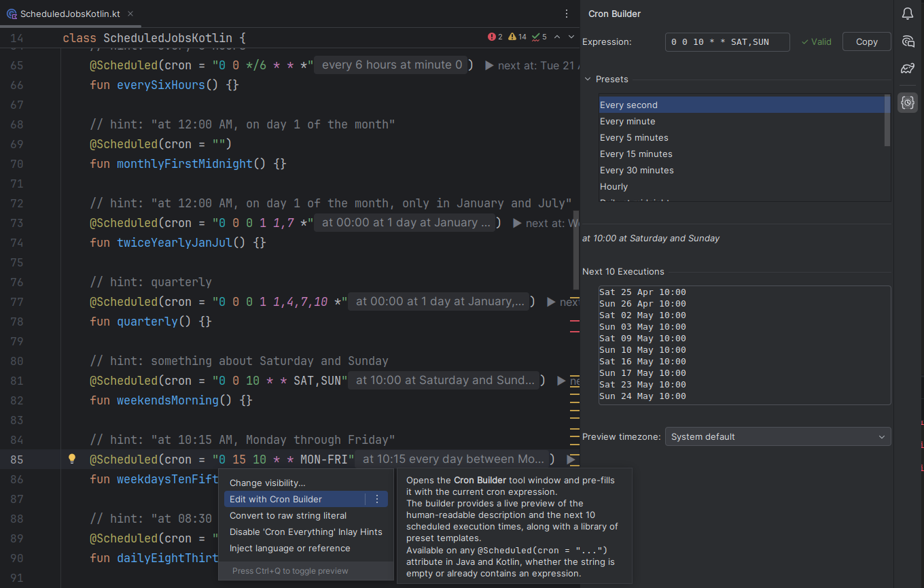Click the twiceYearlyJanJul function name
The image size is (924, 588).
175,243
